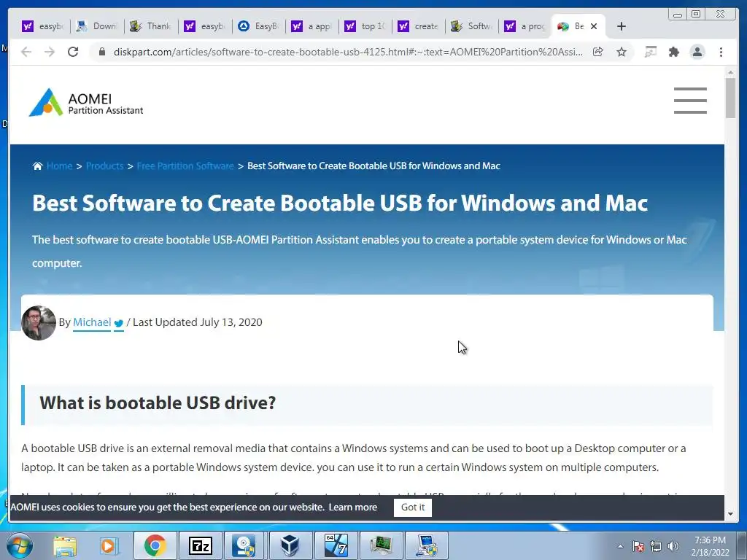This screenshot has height=560, width=747.
Task: Switch to the "create" Yahoo tab
Action: [419, 26]
